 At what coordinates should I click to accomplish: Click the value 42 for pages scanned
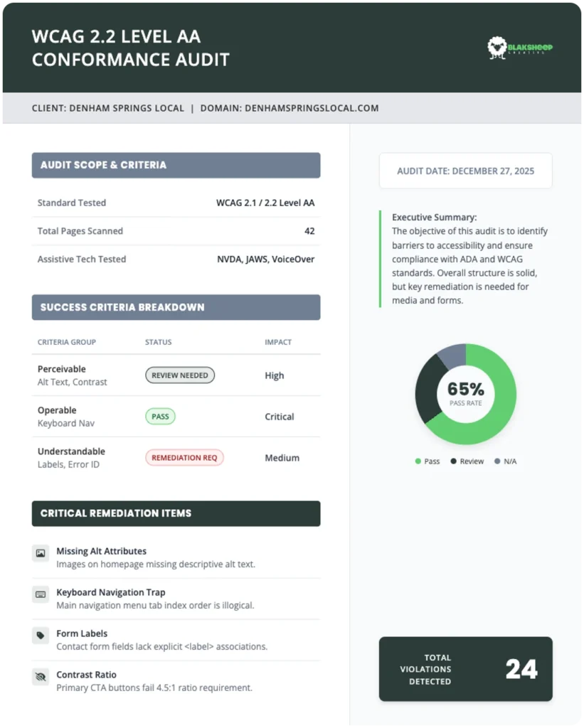309,231
